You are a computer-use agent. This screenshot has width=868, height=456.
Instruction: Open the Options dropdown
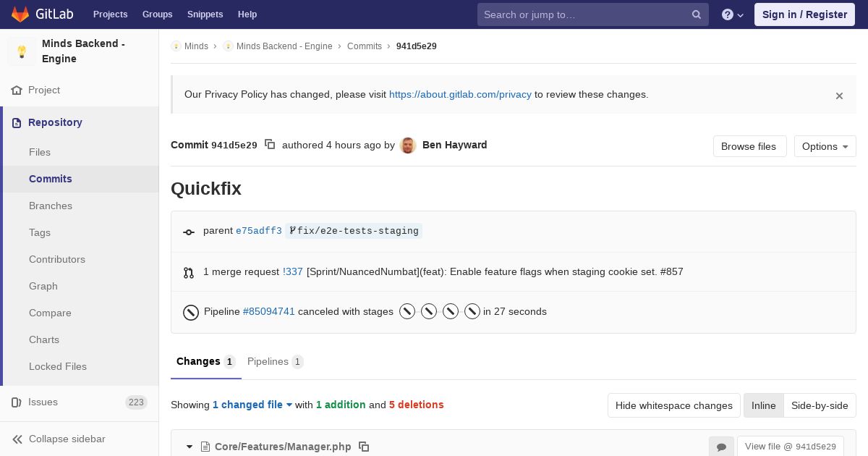825,146
